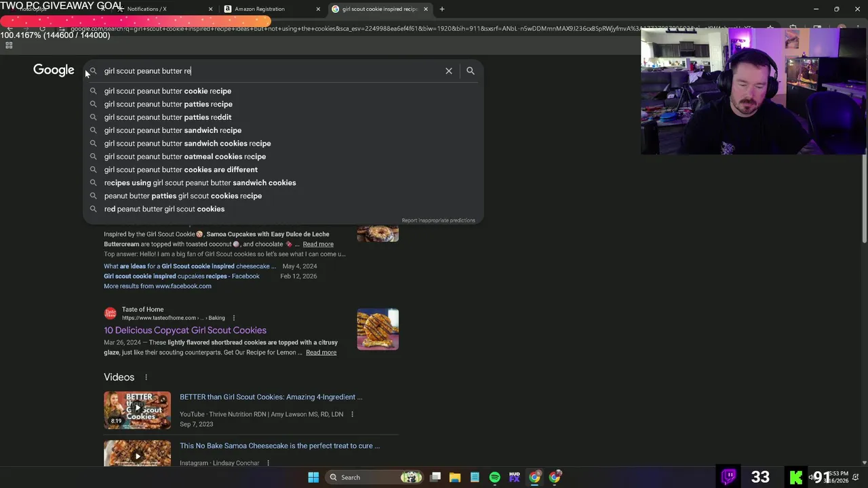The height and width of the screenshot is (488, 868).
Task: Open '10 Delicious Copycat Girl Scout Cookies' result
Action: [x=185, y=330]
